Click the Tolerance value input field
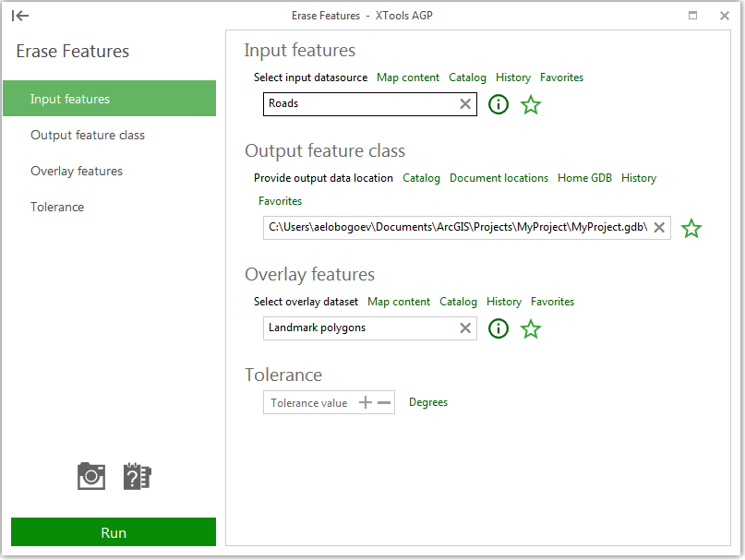The width and height of the screenshot is (745, 560). point(309,403)
